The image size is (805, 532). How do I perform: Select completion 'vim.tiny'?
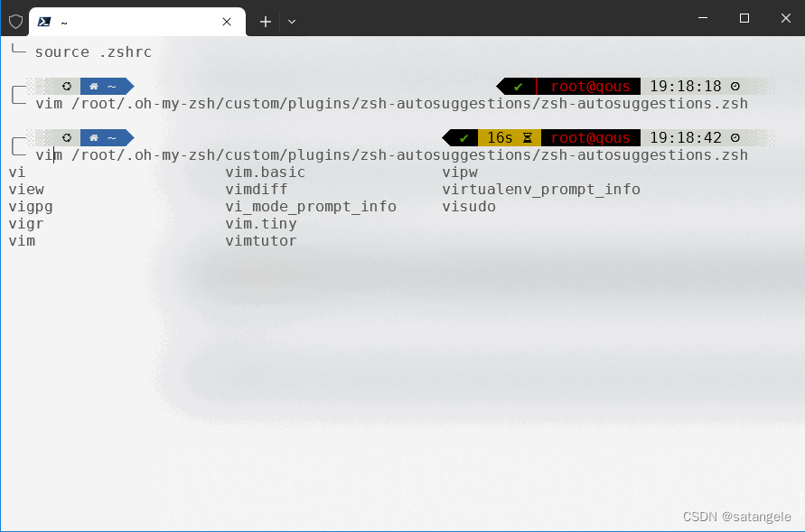pos(261,224)
